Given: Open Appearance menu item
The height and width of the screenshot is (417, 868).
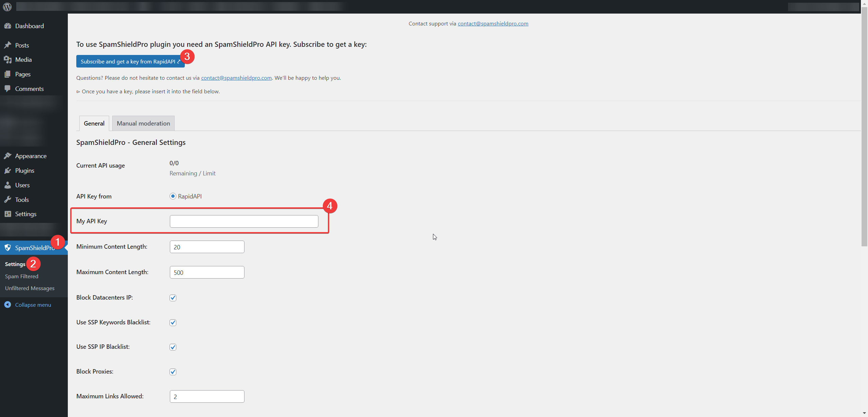Looking at the screenshot, I should point(34,156).
